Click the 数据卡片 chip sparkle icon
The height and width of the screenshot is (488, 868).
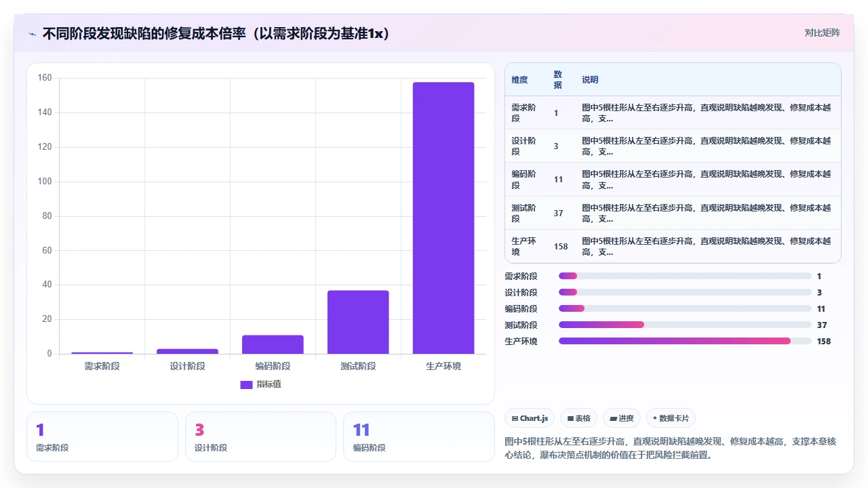click(x=655, y=418)
